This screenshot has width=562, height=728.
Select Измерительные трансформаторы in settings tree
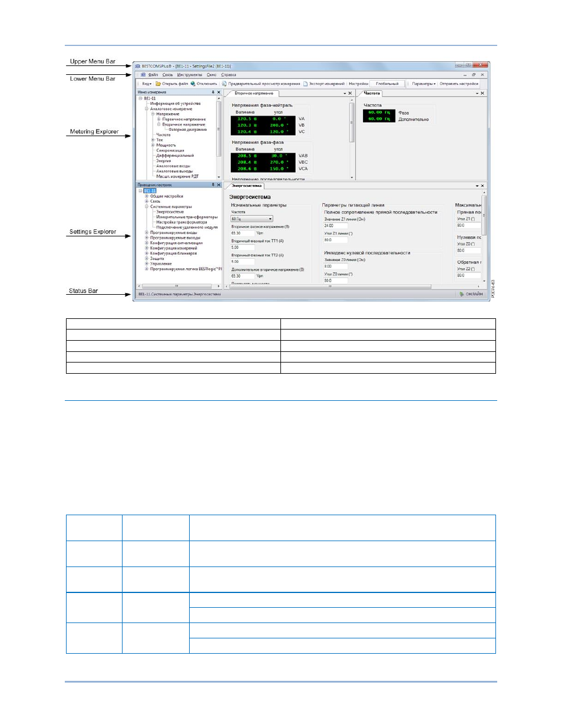click(187, 217)
